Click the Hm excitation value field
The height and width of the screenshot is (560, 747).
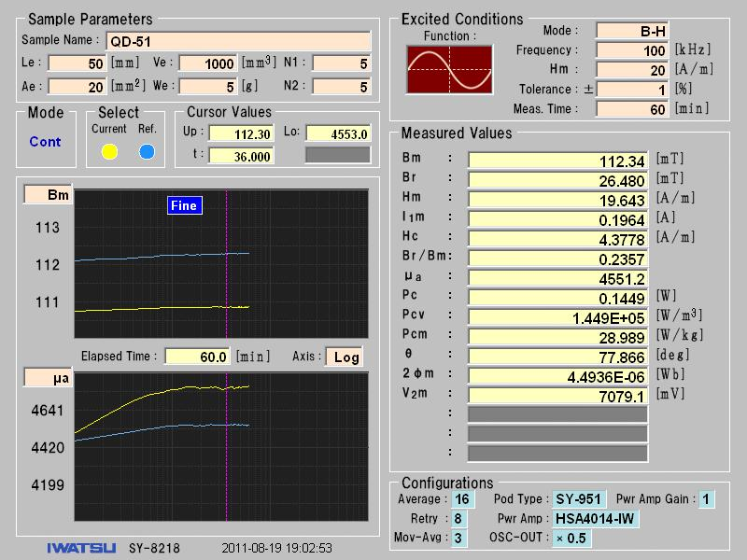click(631, 70)
